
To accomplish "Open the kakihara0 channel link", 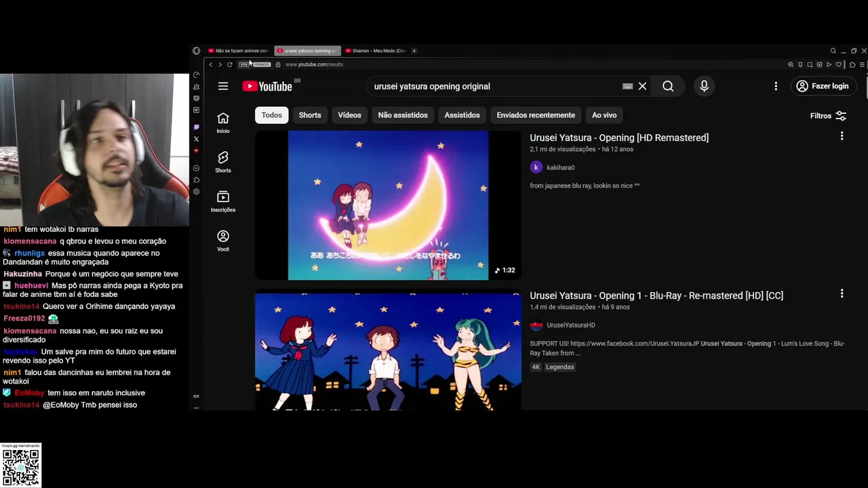I will tap(560, 167).
